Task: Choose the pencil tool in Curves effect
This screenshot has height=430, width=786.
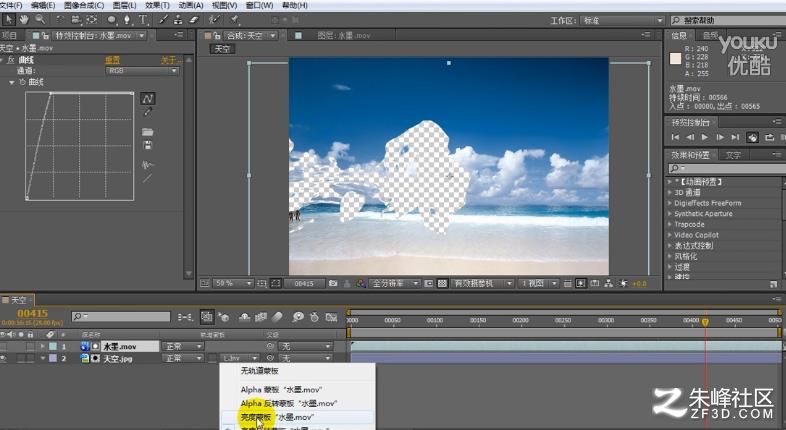Action: tap(147, 113)
